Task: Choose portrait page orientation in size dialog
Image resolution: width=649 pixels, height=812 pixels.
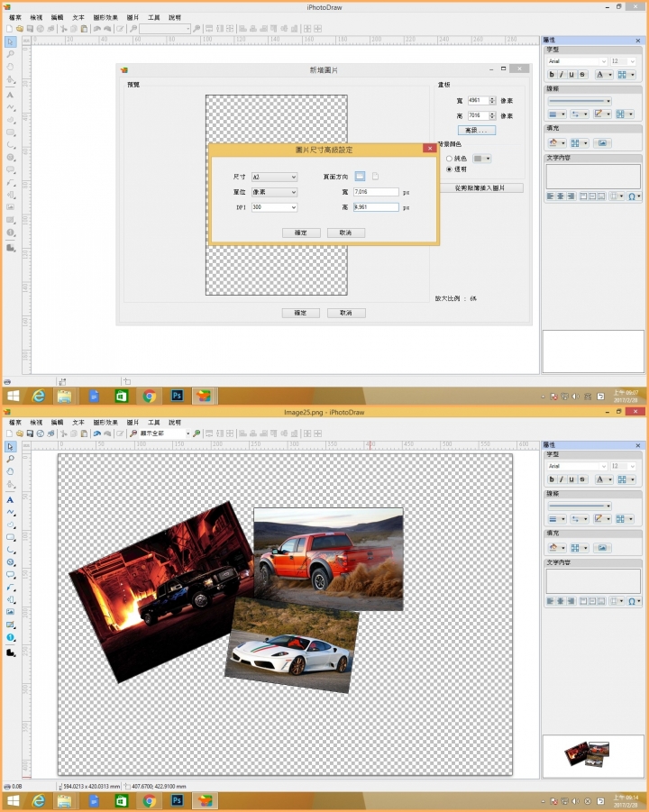Action: pos(376,177)
